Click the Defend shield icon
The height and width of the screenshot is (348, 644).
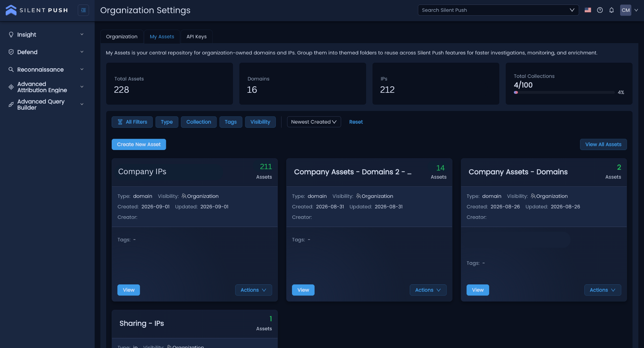[11, 52]
